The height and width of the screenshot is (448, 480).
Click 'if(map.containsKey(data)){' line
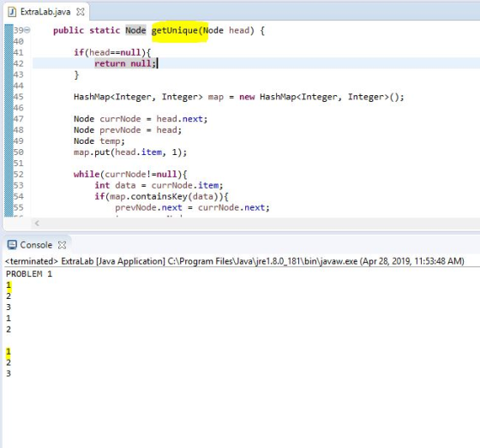coord(161,196)
